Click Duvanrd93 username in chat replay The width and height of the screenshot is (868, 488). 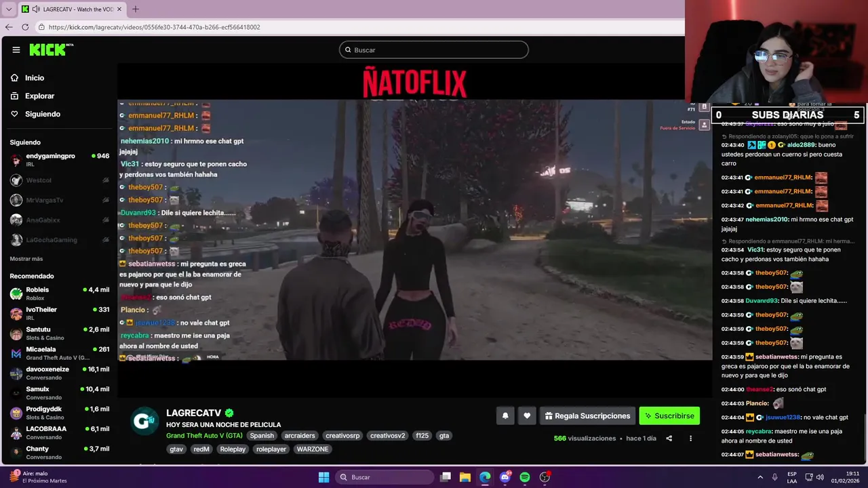point(762,301)
